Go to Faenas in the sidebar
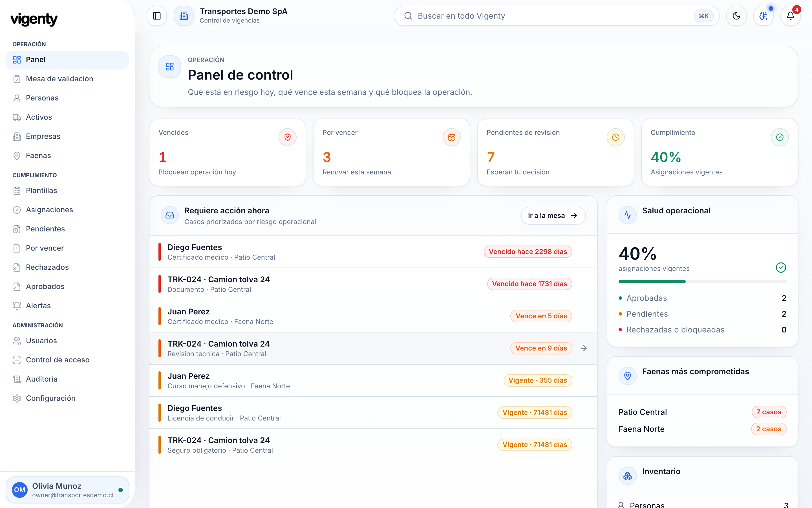The height and width of the screenshot is (508, 812). click(x=67, y=156)
